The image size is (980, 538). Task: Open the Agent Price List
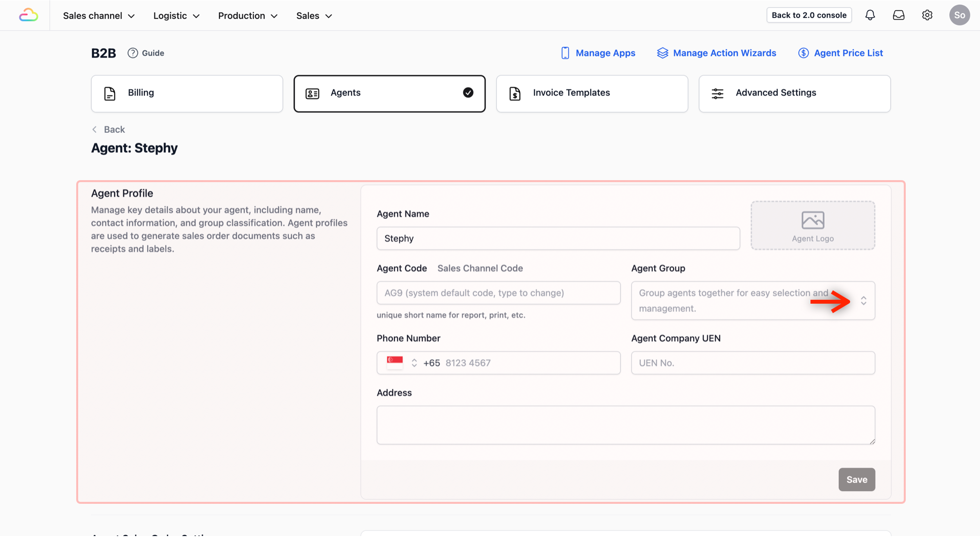click(840, 53)
